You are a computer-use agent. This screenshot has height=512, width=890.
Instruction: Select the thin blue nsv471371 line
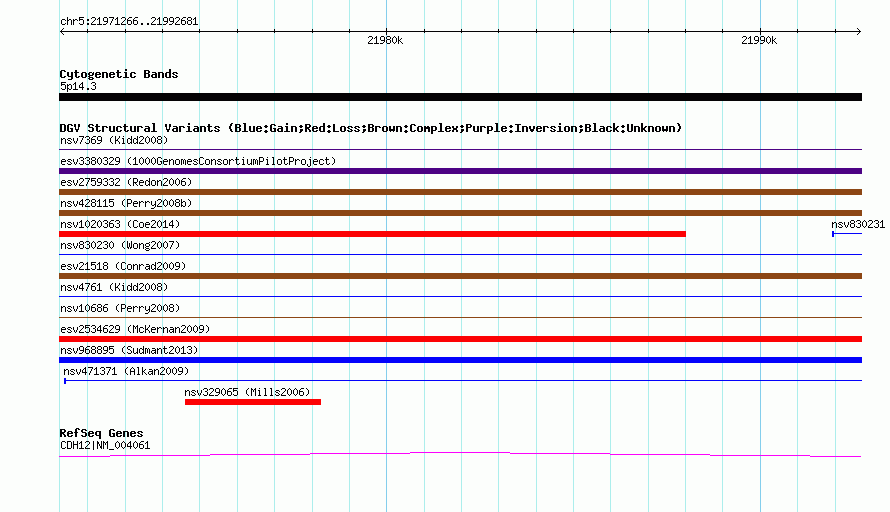(463, 380)
